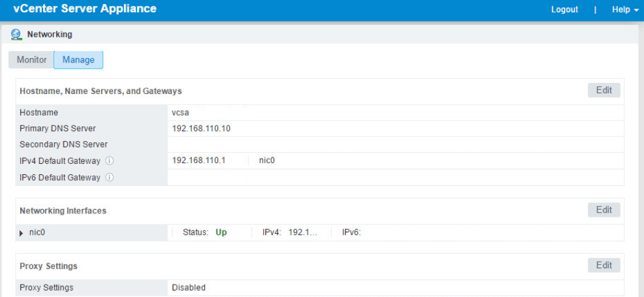Log out via the Logout link

click(x=564, y=9)
